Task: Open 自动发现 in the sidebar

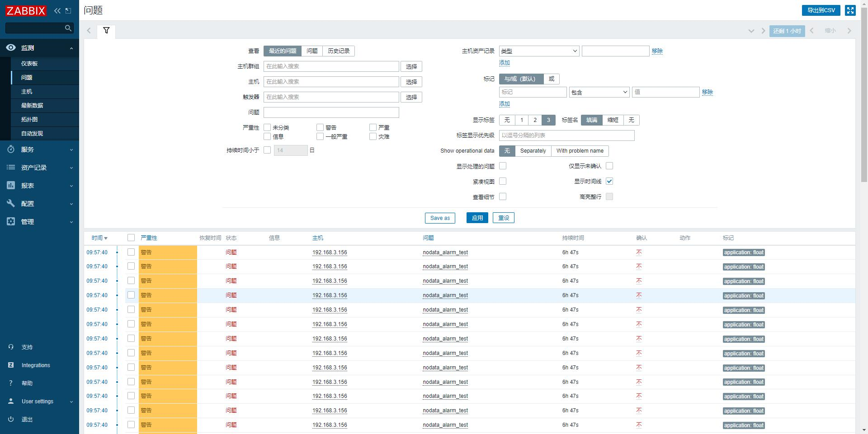Action: click(32, 134)
